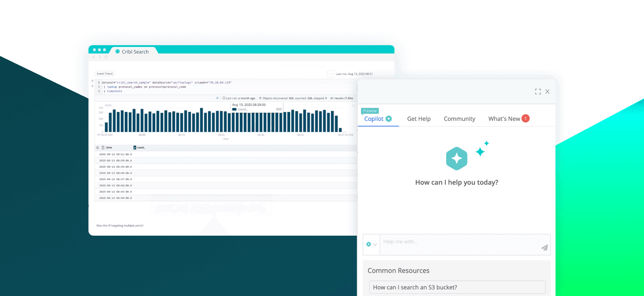Click the last short bar in the chart
This screenshot has height=296, width=644.
[340, 130]
